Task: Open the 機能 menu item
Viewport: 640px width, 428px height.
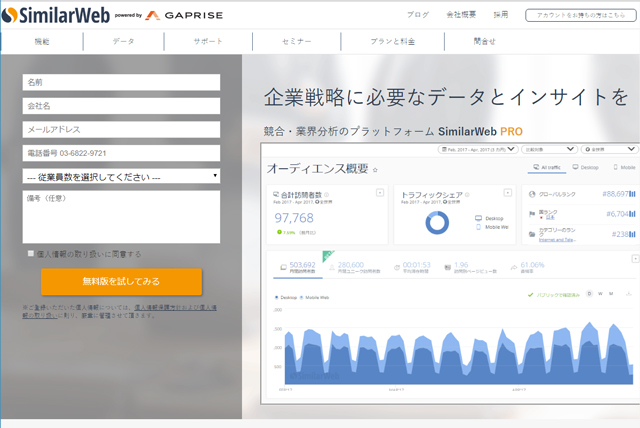Action: click(x=42, y=41)
